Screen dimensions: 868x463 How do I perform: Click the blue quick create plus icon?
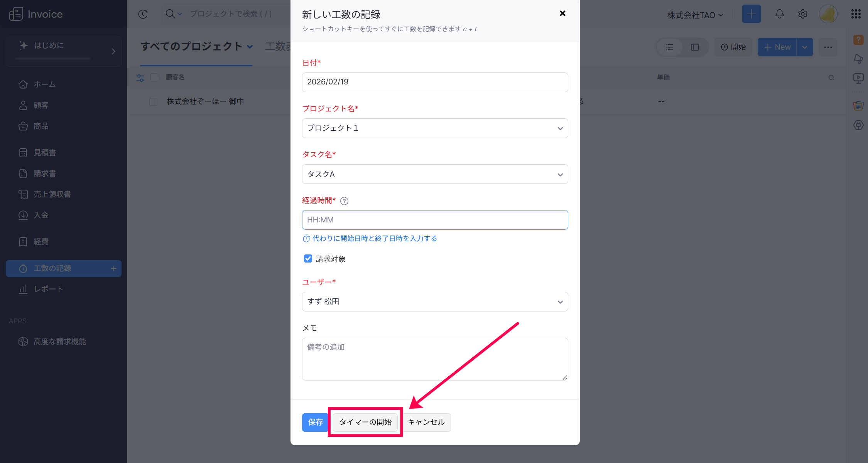751,14
